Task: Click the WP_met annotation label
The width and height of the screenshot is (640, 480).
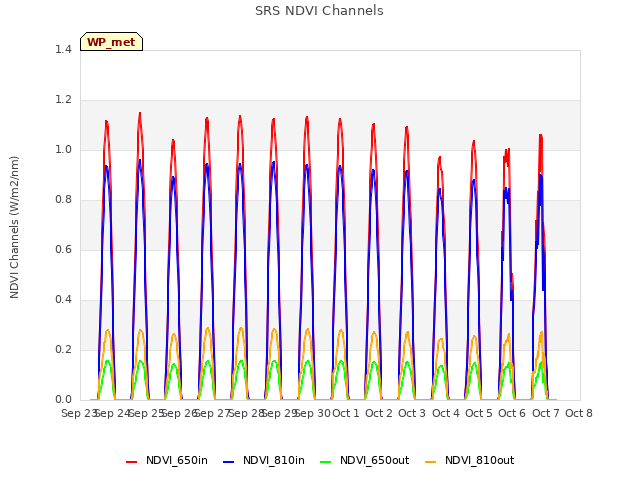Action: [111, 42]
